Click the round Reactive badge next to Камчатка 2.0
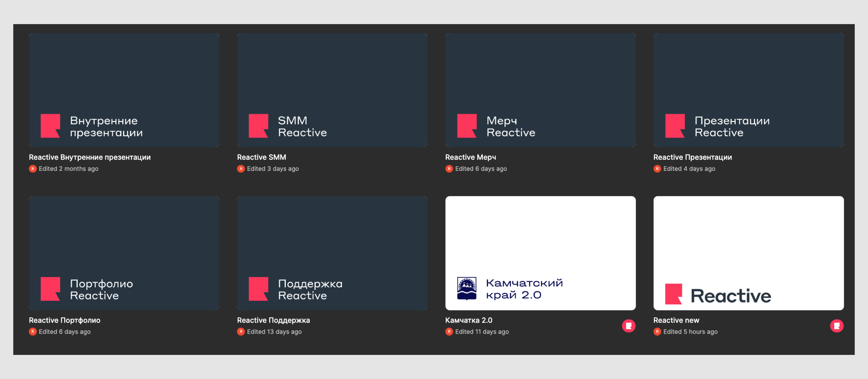868x379 pixels. point(628,326)
